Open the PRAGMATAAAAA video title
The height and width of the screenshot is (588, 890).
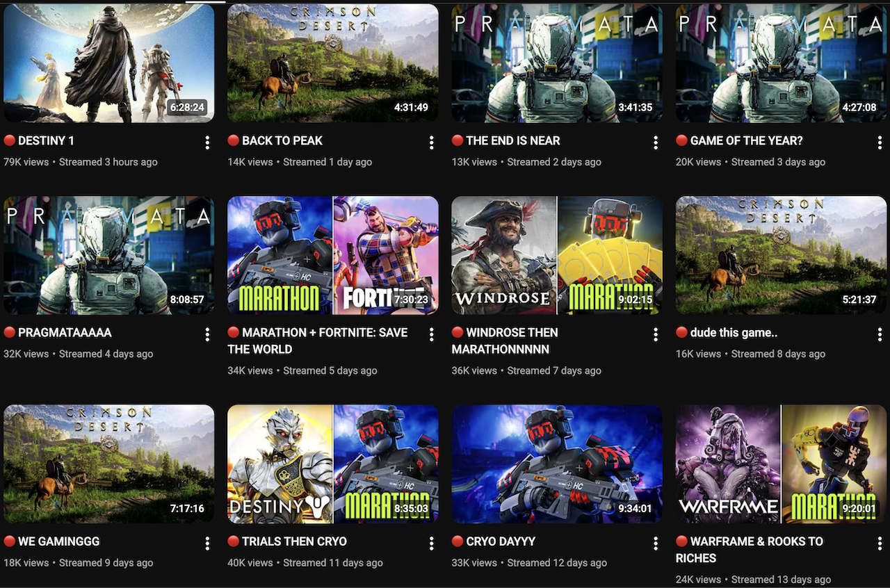click(58, 332)
